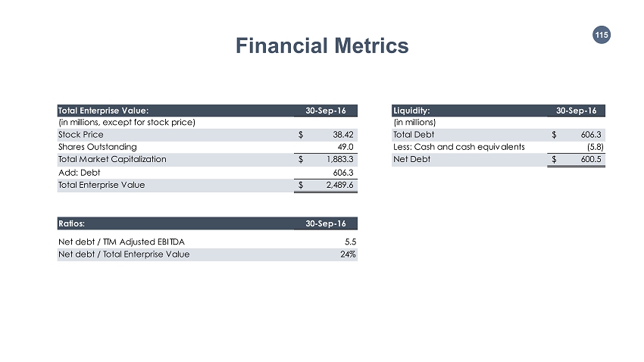644x362 pixels.
Task: Click the 30-Sep-16 date in Liquidity header
Action: (x=576, y=110)
